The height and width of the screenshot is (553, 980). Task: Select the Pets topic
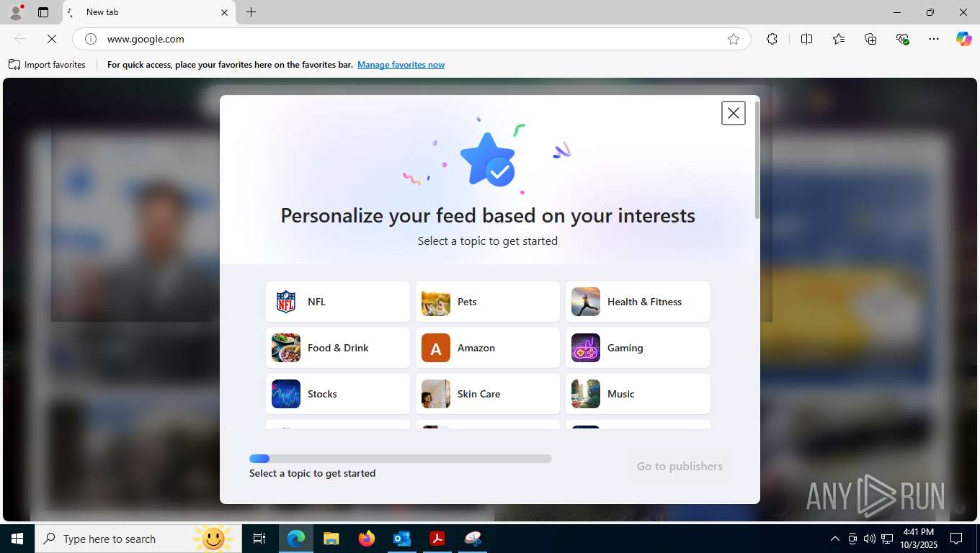[x=488, y=302]
